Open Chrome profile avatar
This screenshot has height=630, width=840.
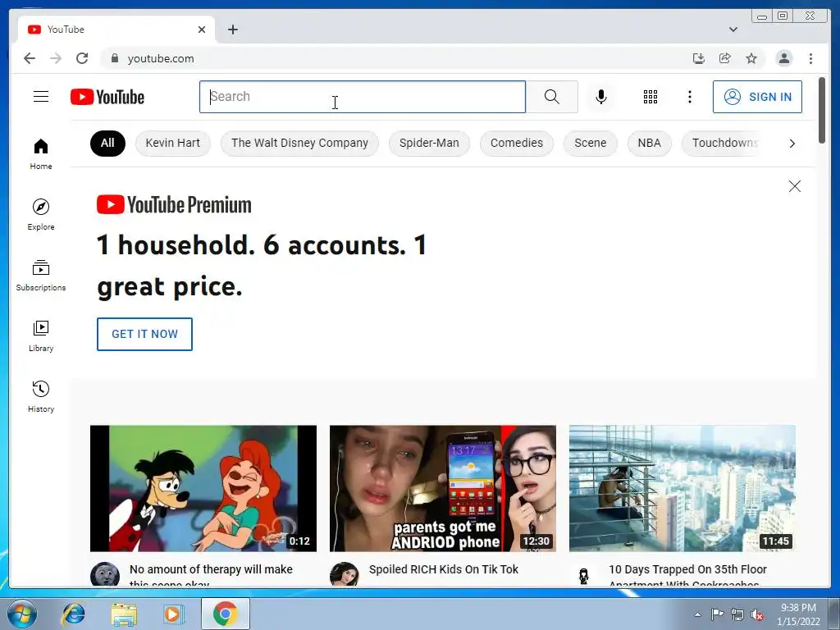tap(783, 58)
